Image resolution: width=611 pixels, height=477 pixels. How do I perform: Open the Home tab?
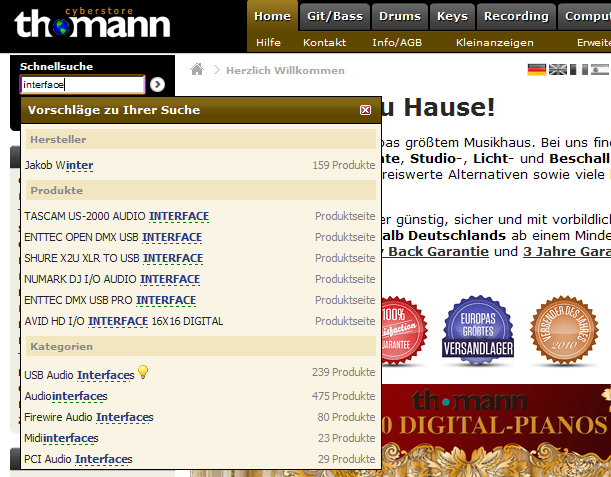(272, 16)
